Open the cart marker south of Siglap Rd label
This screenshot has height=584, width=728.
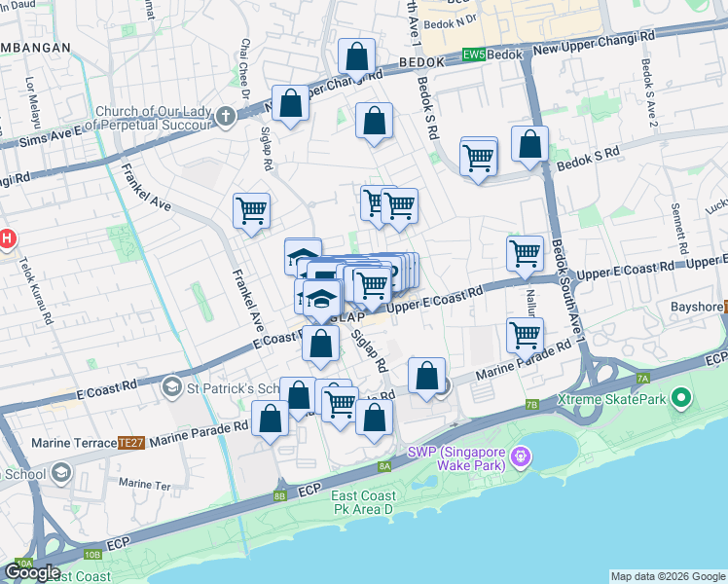[340, 408]
